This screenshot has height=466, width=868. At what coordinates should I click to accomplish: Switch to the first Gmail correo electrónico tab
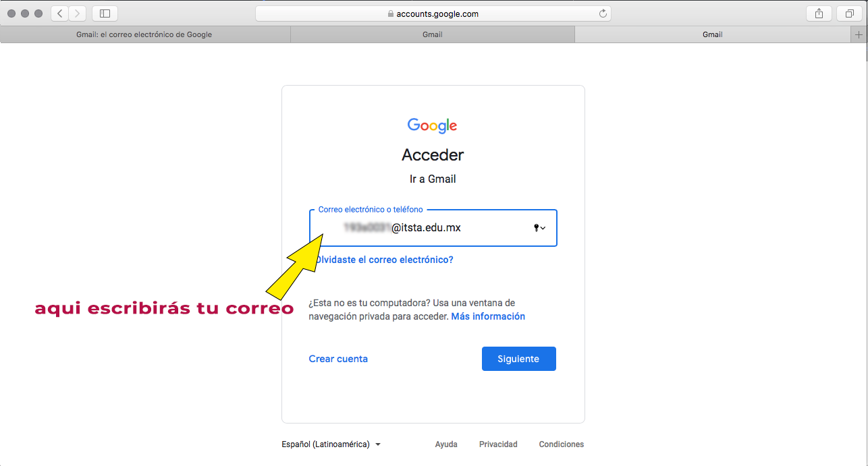pyautogui.click(x=144, y=34)
